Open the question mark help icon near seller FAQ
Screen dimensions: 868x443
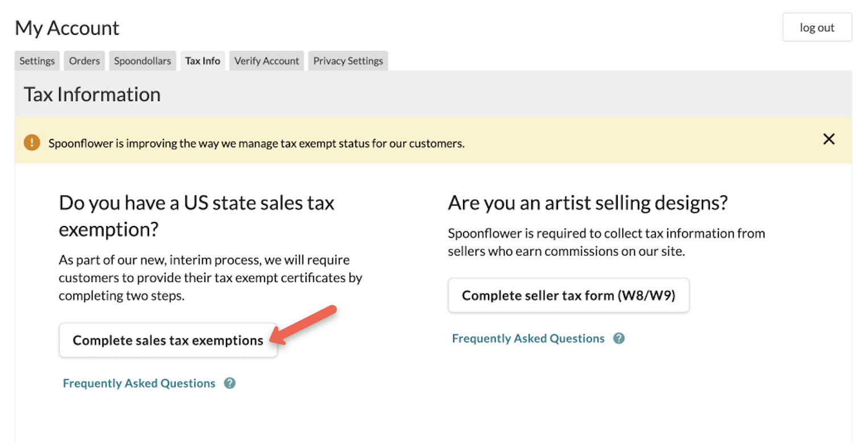[x=618, y=338]
